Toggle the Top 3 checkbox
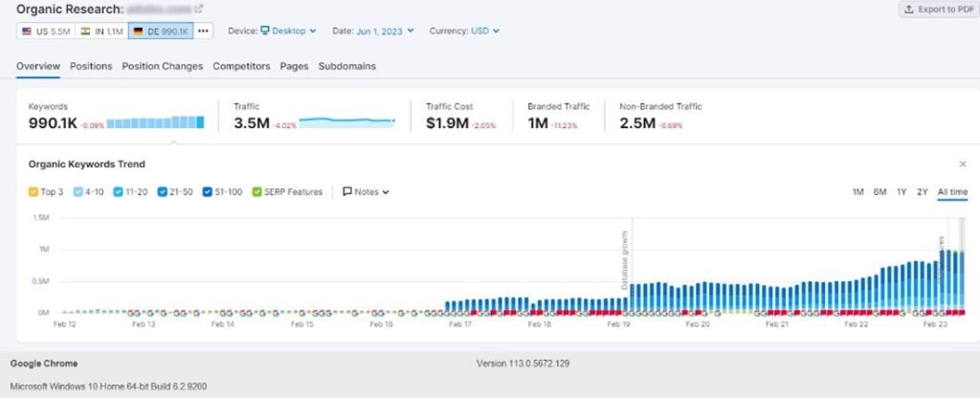The height and width of the screenshot is (398, 980). pos(33,191)
